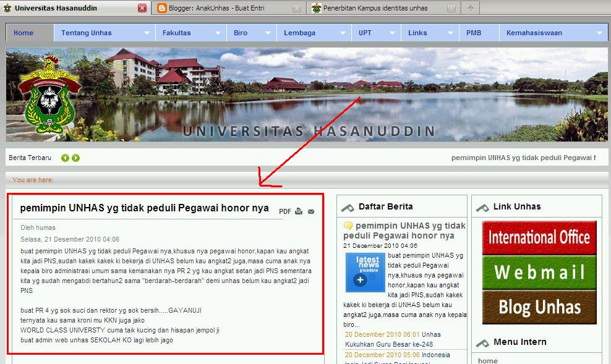The image size is (611, 364).
Task: Close the Blogger AnakUnhas tab
Action: pos(297,8)
